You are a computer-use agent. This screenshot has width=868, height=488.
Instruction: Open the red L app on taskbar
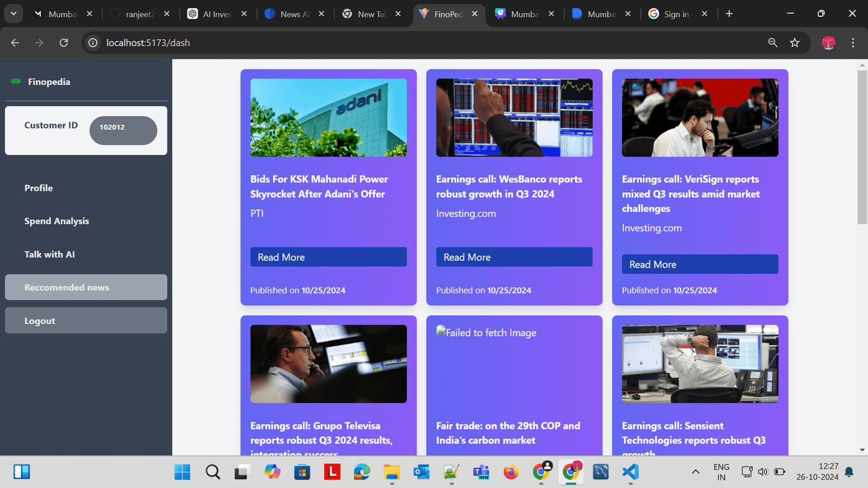pos(332,472)
